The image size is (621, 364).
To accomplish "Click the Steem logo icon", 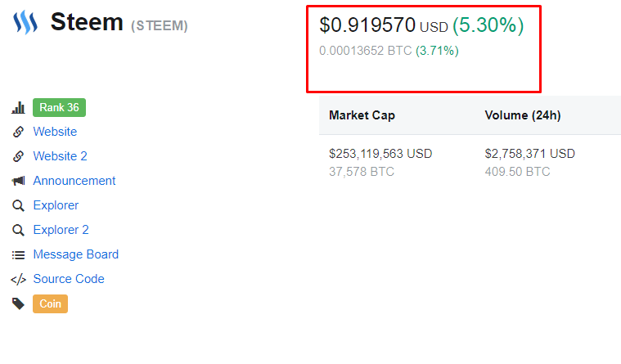I will pos(25,23).
